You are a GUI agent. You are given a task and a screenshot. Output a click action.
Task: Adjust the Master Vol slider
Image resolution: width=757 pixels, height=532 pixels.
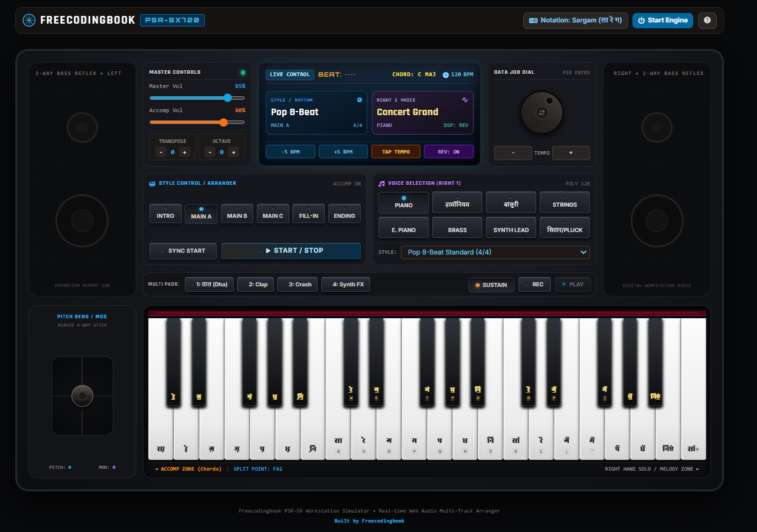coord(197,98)
